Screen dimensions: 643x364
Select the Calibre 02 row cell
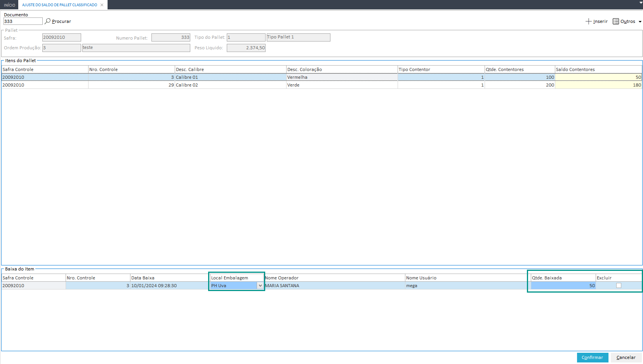tap(231, 85)
